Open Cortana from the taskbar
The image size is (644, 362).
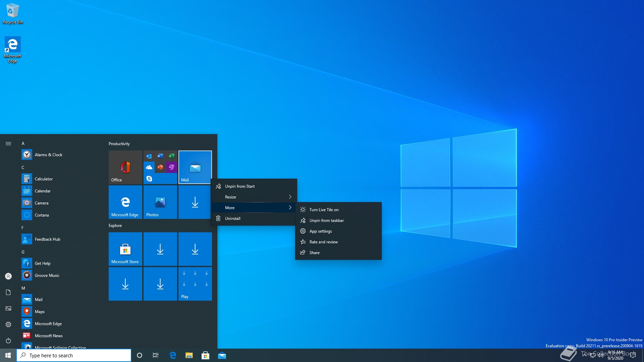pyautogui.click(x=140, y=355)
